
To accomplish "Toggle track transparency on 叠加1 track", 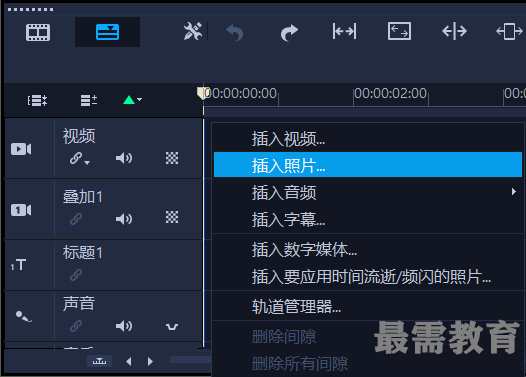I will (172, 217).
